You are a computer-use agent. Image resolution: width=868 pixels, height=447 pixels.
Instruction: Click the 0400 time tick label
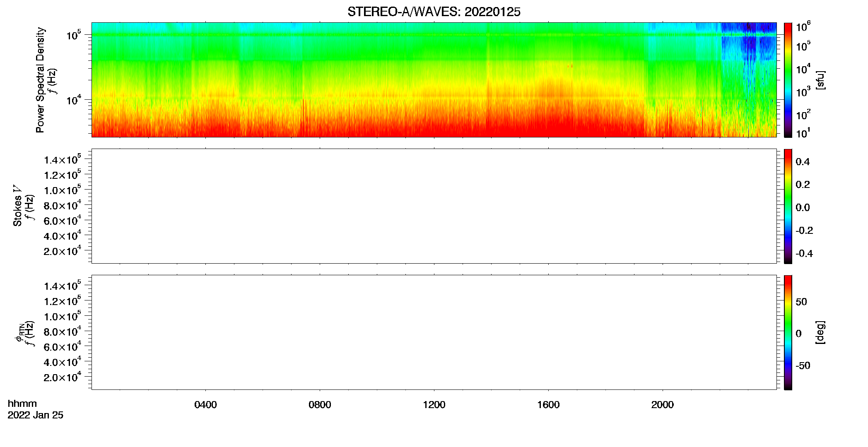(x=205, y=405)
